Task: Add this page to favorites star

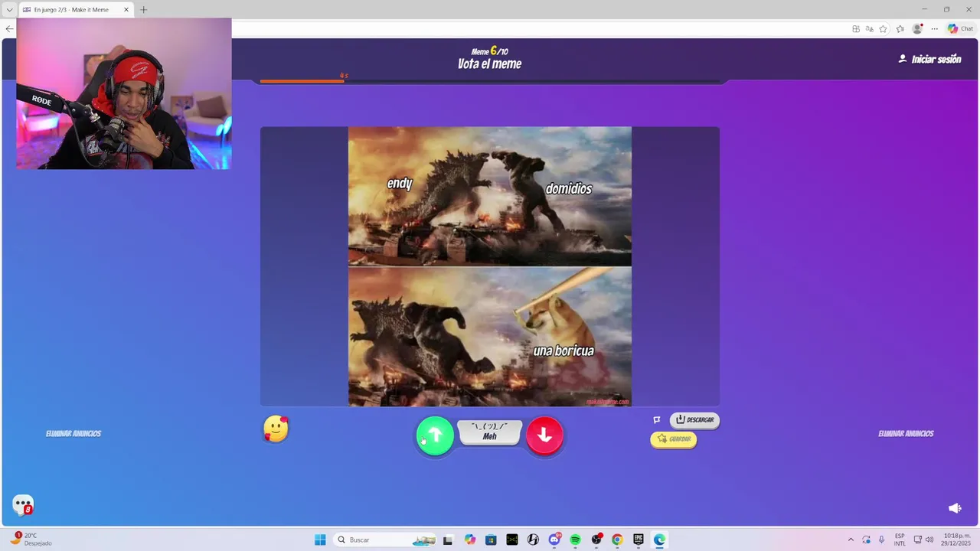Action: coord(883,29)
